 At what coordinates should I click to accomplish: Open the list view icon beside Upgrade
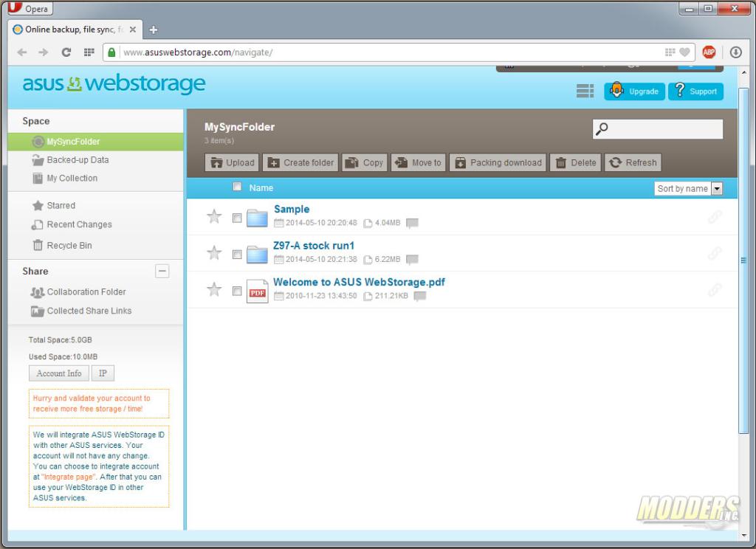(x=585, y=91)
